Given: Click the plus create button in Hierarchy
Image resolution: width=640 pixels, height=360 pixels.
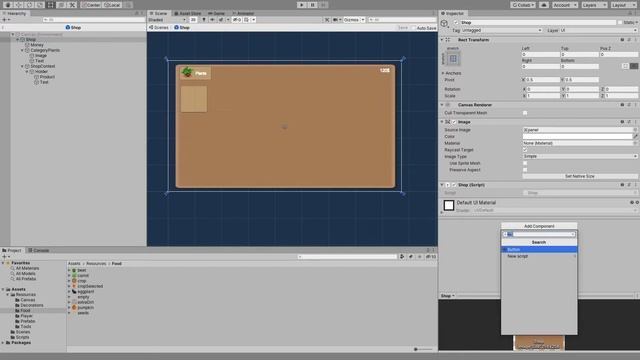Looking at the screenshot, I should [5, 20].
